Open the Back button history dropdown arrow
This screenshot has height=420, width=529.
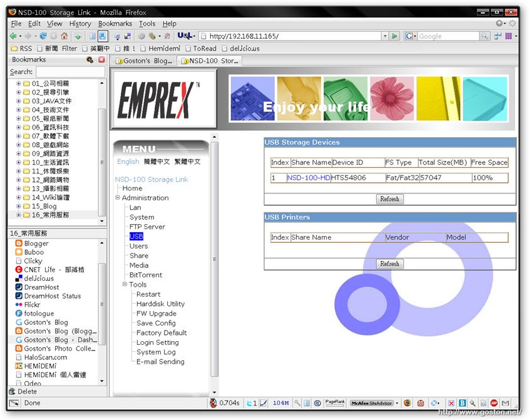pos(20,36)
